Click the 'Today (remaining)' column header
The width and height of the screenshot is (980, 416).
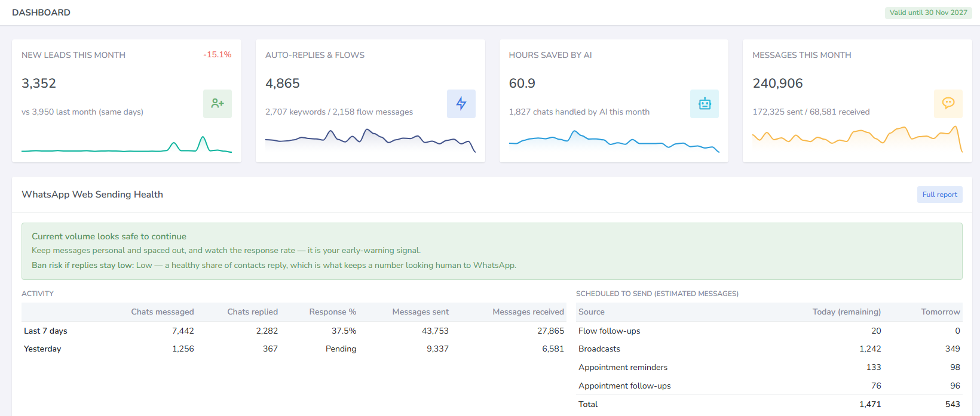[847, 312]
